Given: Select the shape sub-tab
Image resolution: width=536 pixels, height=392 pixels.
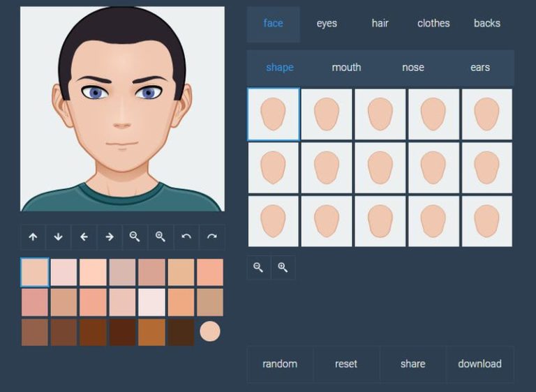Looking at the screenshot, I should click(280, 68).
